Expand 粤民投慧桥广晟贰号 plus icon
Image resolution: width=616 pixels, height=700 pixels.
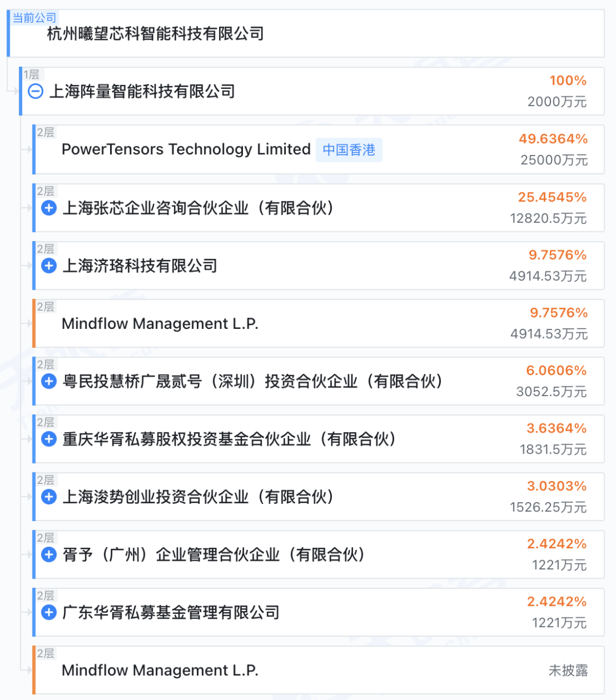tap(49, 381)
